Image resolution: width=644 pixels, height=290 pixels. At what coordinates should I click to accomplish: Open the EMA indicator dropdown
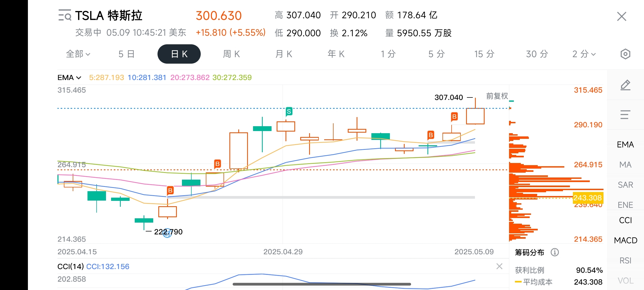pos(69,78)
